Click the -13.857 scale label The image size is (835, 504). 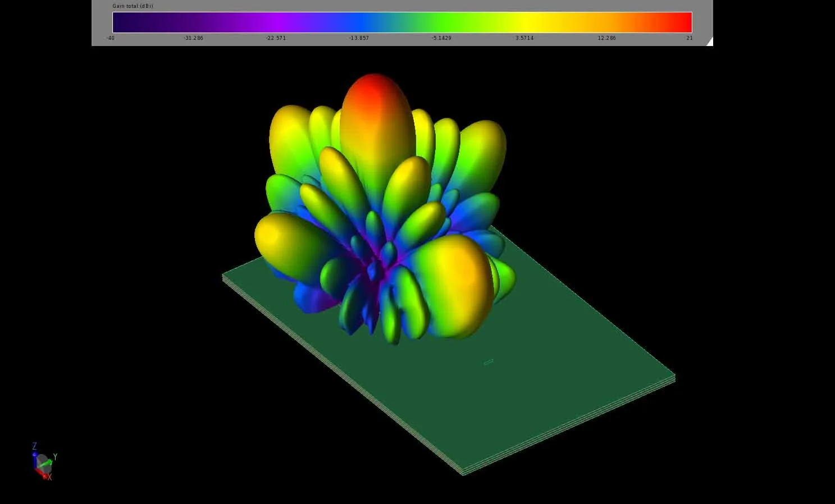(359, 38)
